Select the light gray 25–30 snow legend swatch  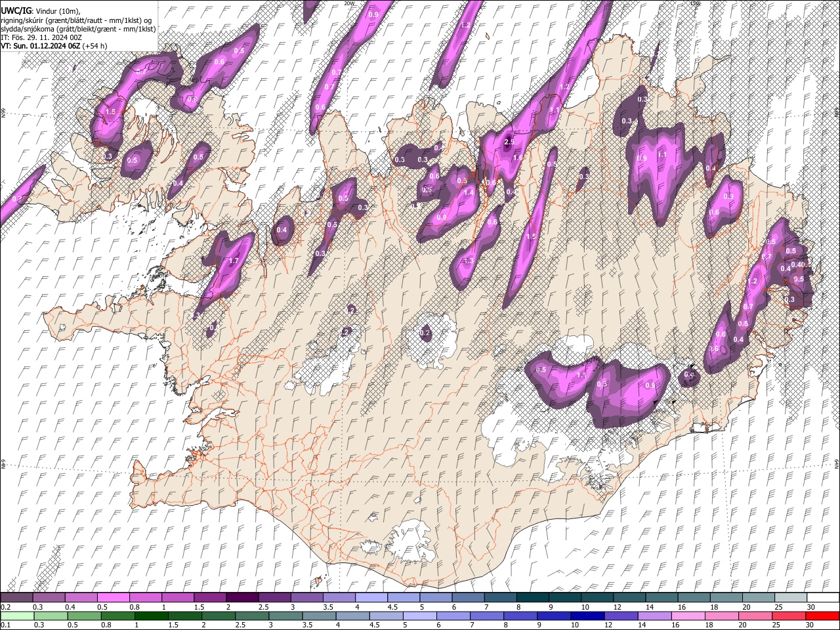tap(791, 598)
